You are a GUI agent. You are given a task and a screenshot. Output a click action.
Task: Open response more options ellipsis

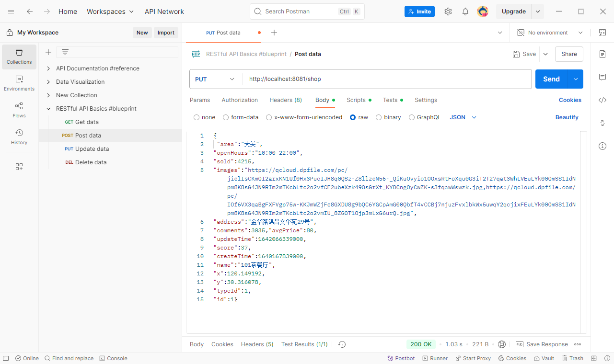(x=578, y=344)
